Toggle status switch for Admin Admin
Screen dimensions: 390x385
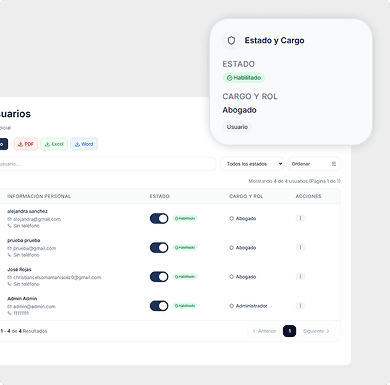159,306
